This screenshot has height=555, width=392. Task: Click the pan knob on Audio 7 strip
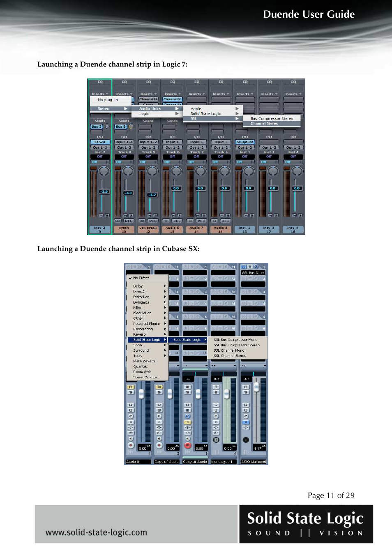(201, 171)
